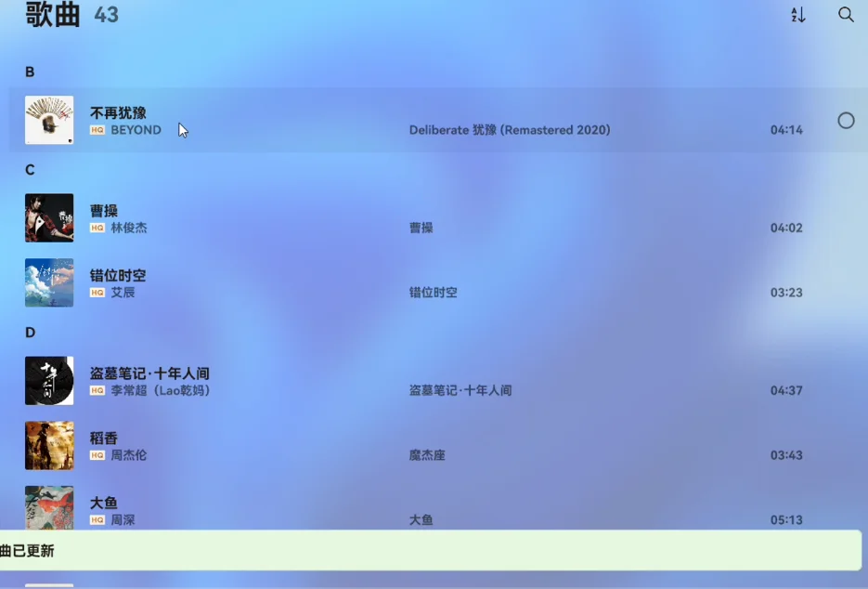This screenshot has height=589, width=868.
Task: Click the 大鱼 album cover thumbnail
Action: [49, 508]
